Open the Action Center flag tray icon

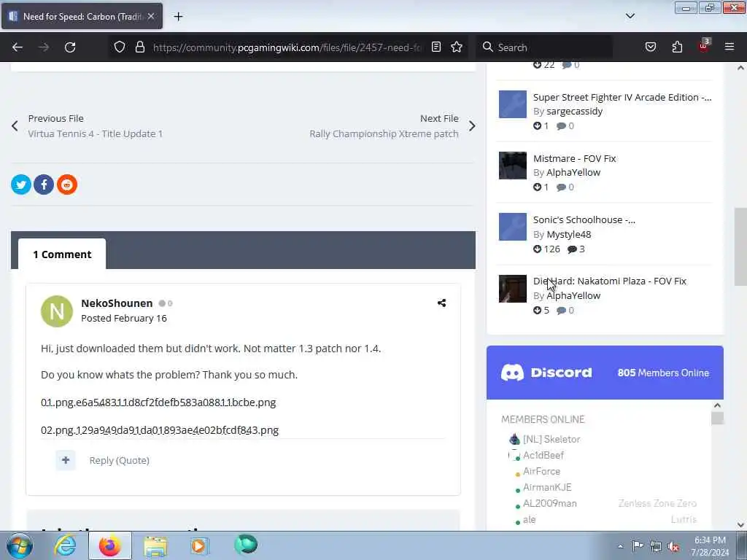click(x=638, y=545)
